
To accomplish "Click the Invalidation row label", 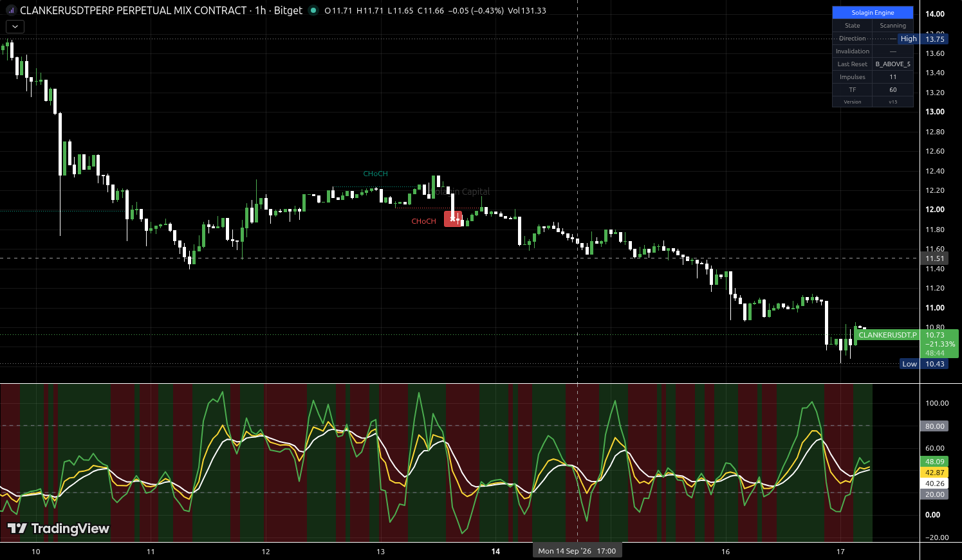I will pyautogui.click(x=852, y=51).
